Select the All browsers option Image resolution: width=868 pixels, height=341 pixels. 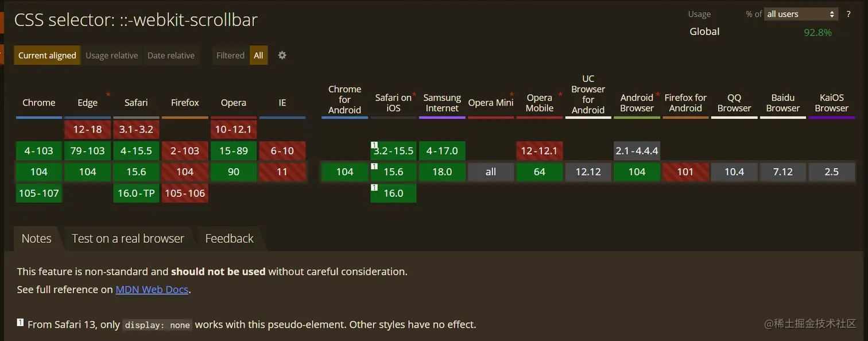coord(258,55)
